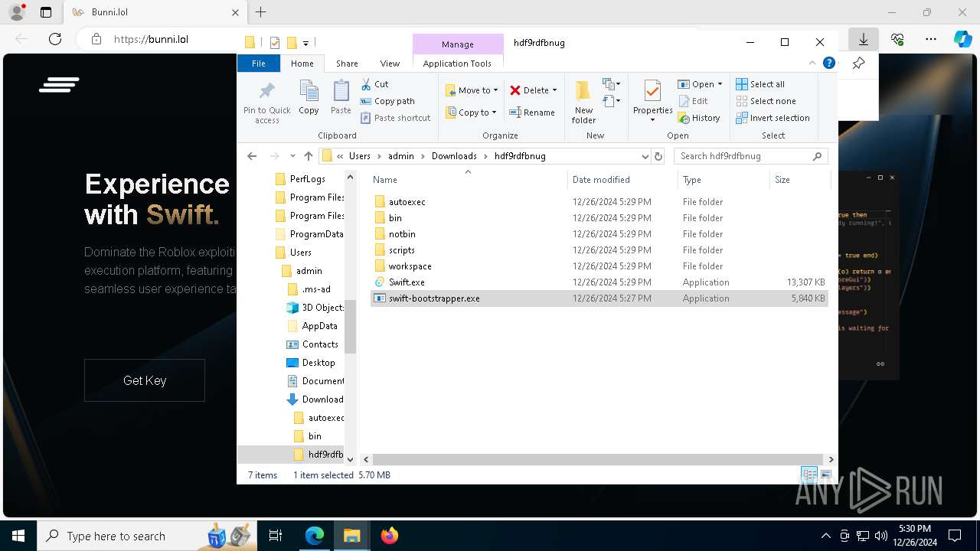Go back in Explorer navigation
The width and height of the screenshot is (980, 551).
(x=252, y=156)
